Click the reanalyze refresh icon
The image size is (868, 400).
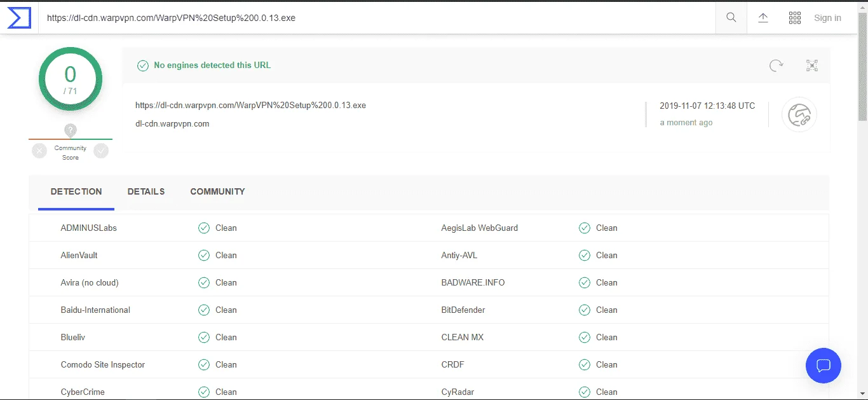[776, 65]
